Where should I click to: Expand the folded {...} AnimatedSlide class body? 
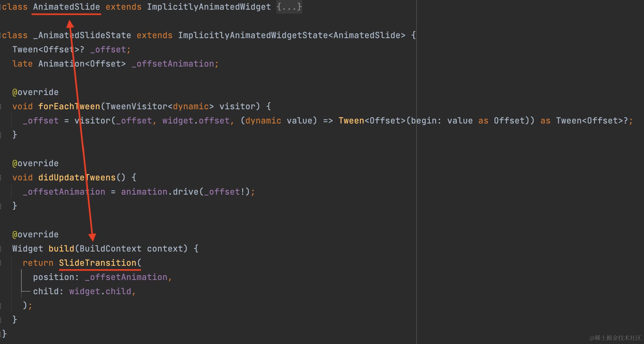point(289,7)
